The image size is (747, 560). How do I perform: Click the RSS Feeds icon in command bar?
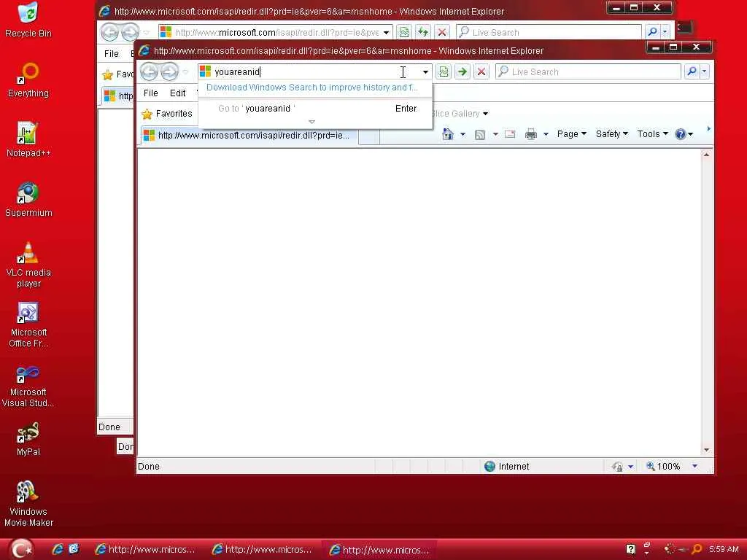click(x=480, y=135)
